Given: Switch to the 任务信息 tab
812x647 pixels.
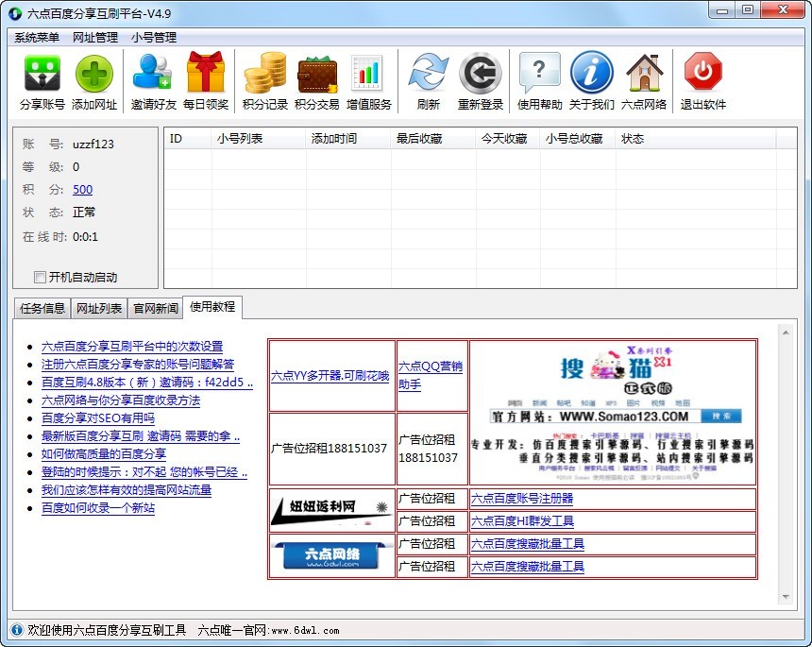Looking at the screenshot, I should (42, 309).
